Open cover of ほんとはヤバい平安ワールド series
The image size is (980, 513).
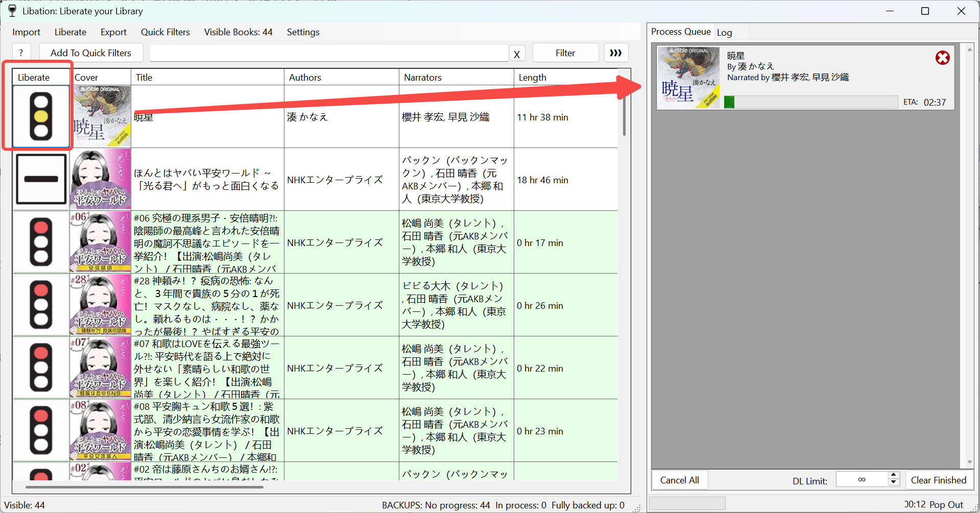pos(101,179)
